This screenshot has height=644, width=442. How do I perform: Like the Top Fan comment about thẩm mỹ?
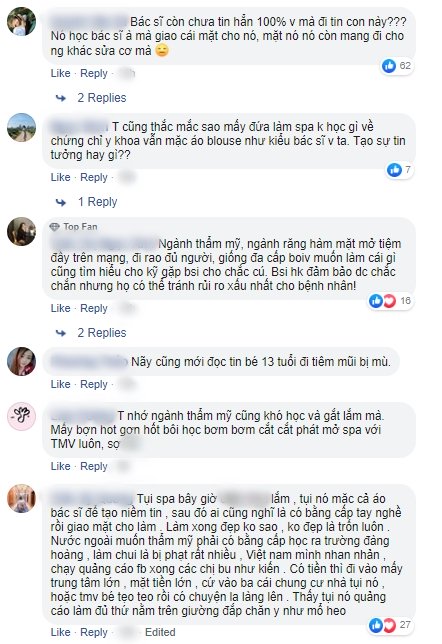tap(60, 308)
